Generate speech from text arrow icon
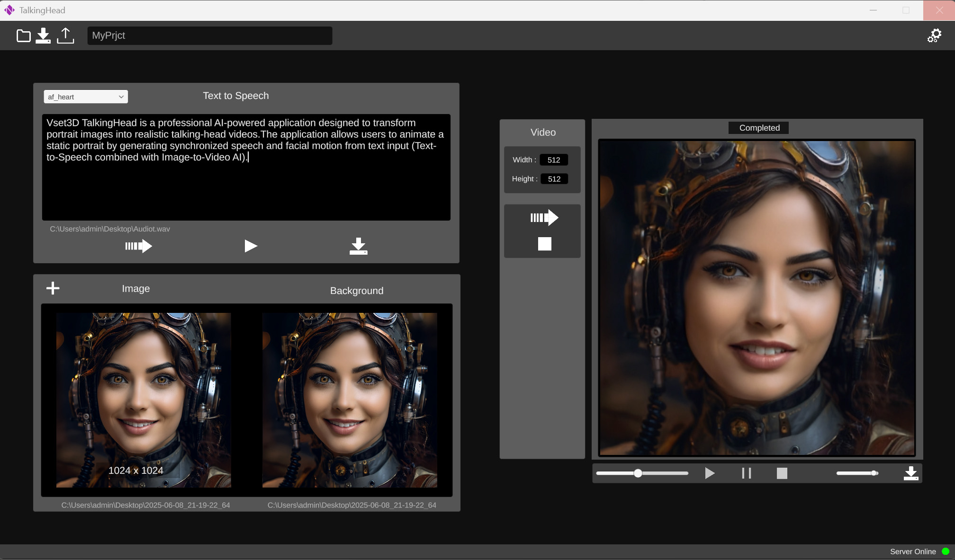This screenshot has width=955, height=560. (138, 246)
